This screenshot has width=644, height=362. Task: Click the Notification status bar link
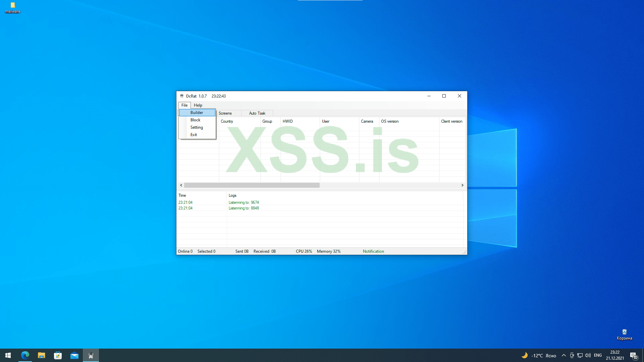373,251
